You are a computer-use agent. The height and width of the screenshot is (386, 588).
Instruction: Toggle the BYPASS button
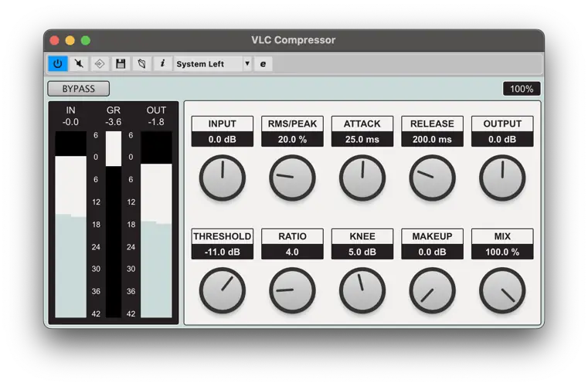pos(79,89)
